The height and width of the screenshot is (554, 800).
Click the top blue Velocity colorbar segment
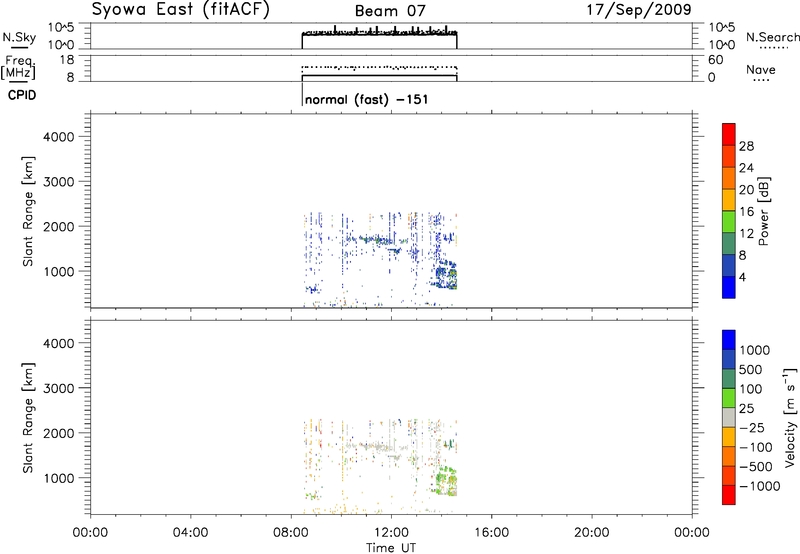point(729,340)
